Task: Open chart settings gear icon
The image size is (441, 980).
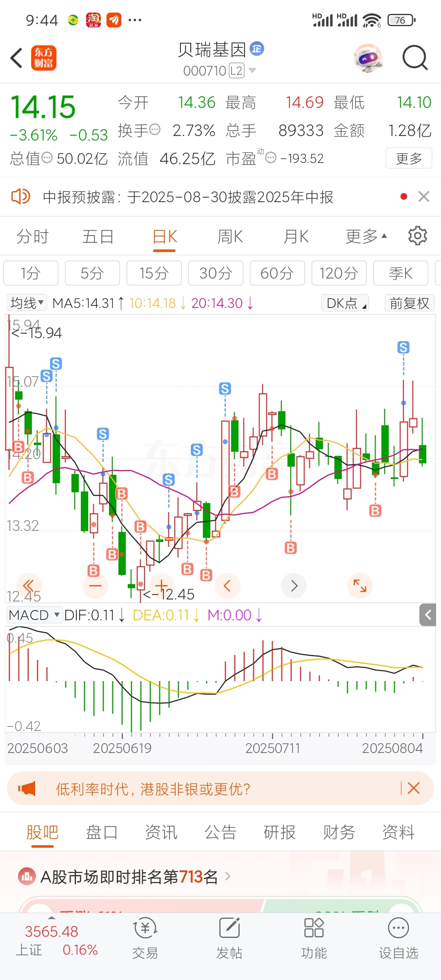Action: (x=418, y=236)
